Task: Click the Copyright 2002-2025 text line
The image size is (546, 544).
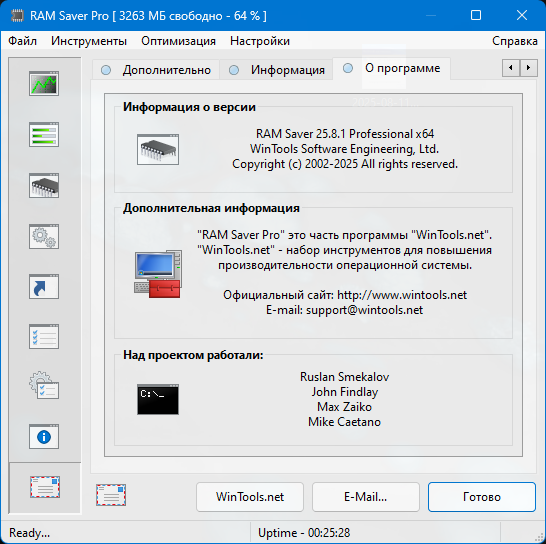Action: [345, 164]
